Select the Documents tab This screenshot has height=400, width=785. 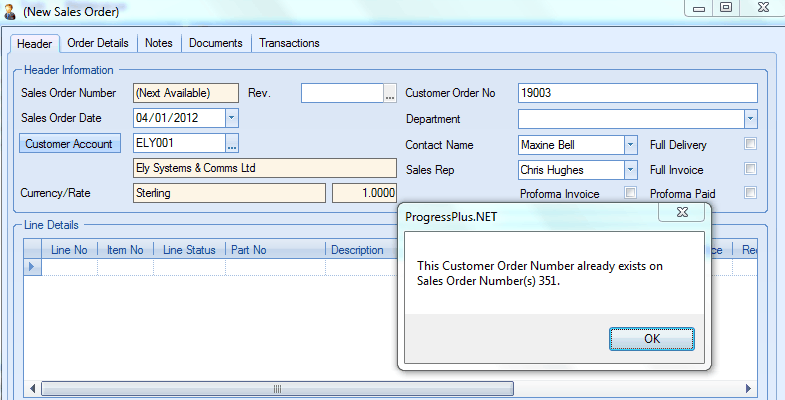[215, 43]
